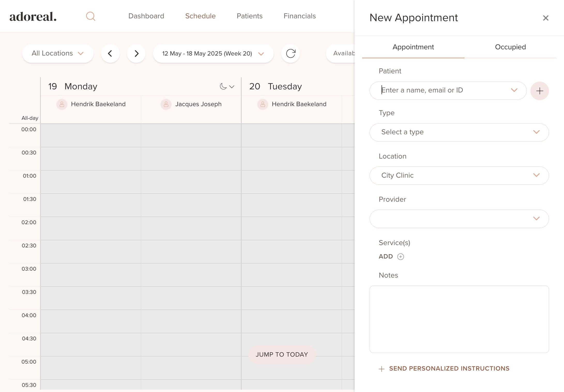Switch to the Occupied tab
Viewport: 564px width, 392px height.
(510, 47)
